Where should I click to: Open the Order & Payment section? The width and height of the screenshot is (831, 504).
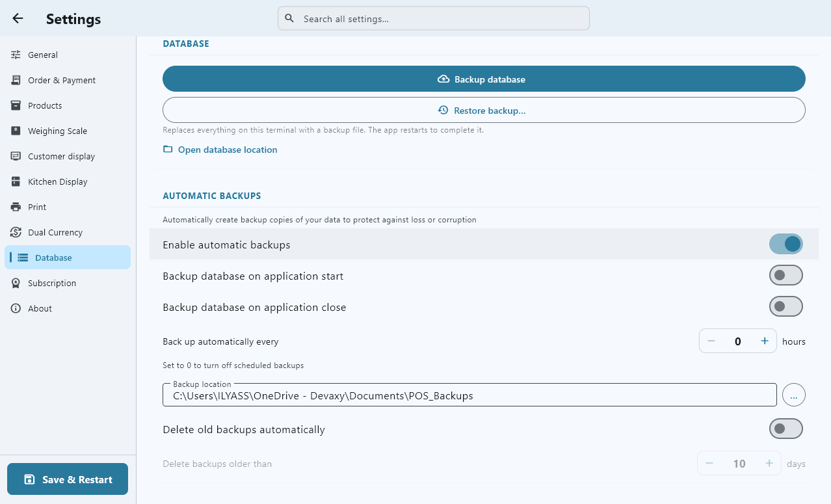tap(68, 80)
